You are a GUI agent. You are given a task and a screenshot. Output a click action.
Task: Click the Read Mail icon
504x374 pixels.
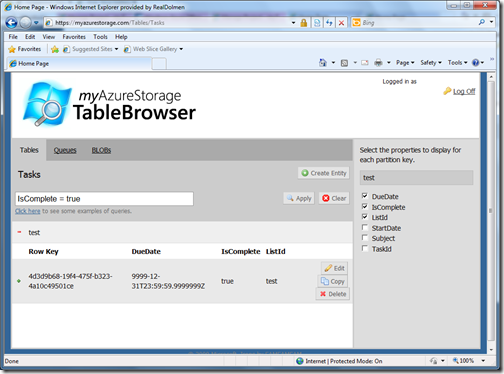pyautogui.click(x=365, y=63)
